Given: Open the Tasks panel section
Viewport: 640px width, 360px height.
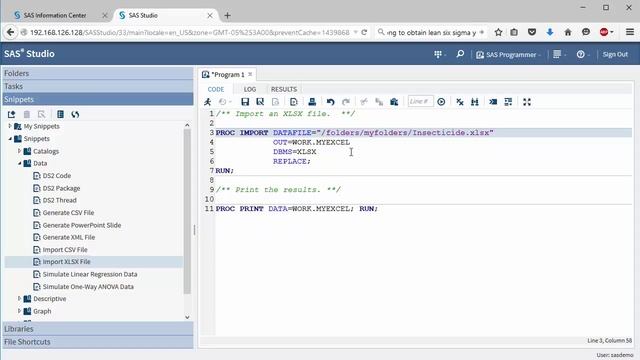Looking at the screenshot, I should pos(98,87).
